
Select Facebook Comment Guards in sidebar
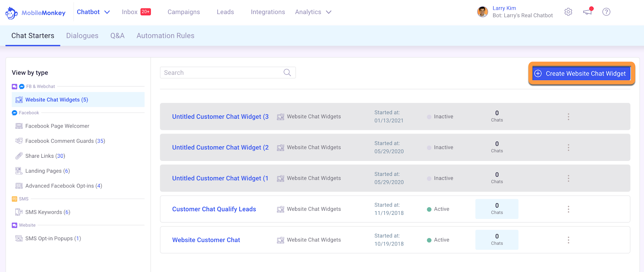(65, 141)
